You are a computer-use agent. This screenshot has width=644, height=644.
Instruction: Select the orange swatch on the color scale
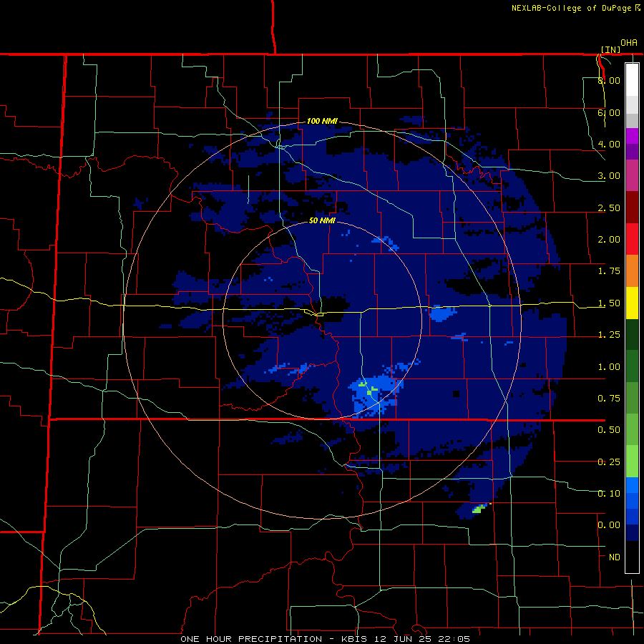coord(632,271)
